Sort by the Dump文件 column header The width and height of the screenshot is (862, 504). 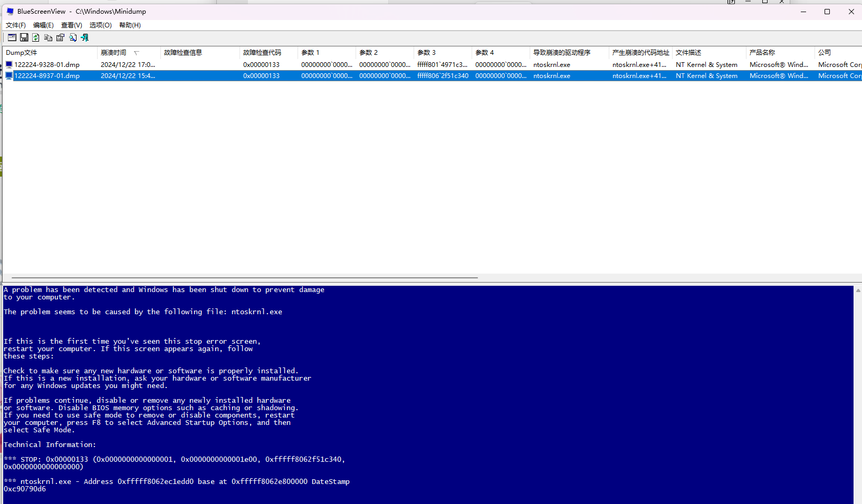21,52
